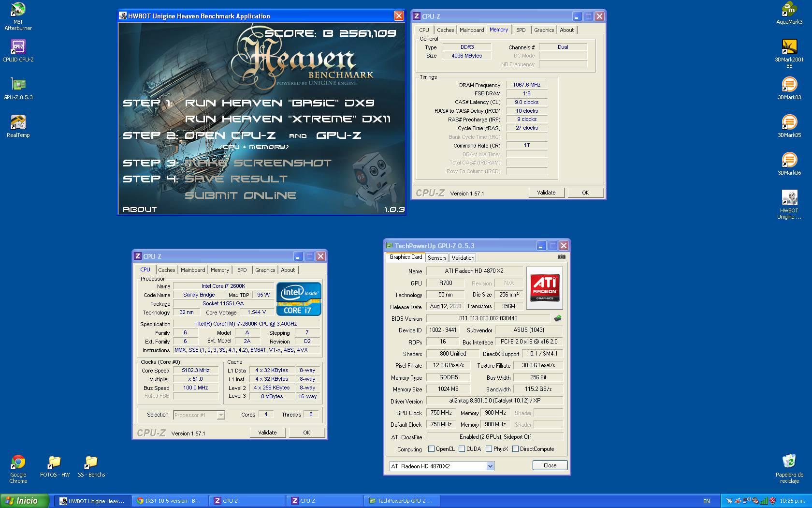Toggle OpenCL checkbox in GPU-Z
Screen dimensions: 812x508
[431, 449]
